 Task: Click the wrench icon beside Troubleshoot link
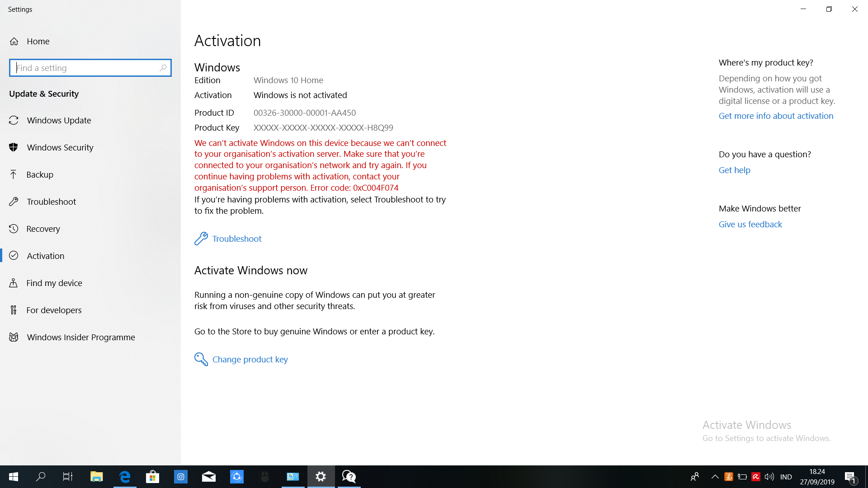(x=201, y=239)
